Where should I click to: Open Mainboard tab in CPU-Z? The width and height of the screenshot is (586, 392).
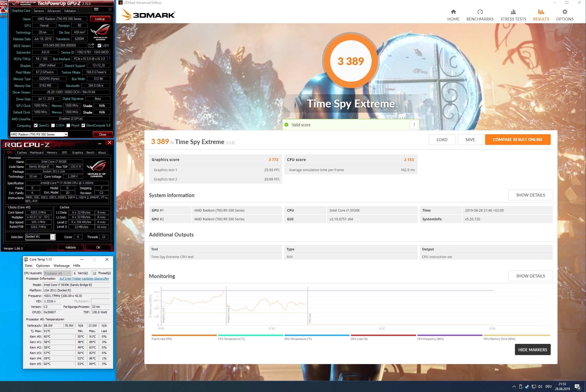pyautogui.click(x=37, y=153)
